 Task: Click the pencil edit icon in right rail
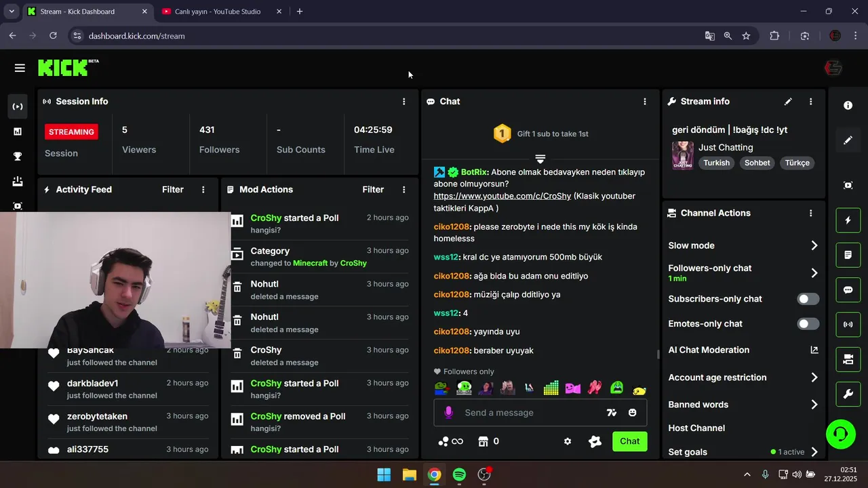pos(848,140)
